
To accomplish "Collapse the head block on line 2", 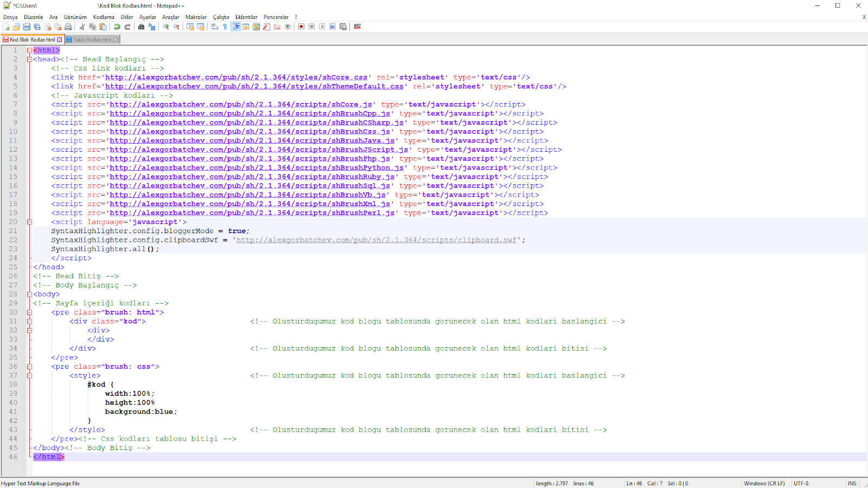I will click(29, 59).
